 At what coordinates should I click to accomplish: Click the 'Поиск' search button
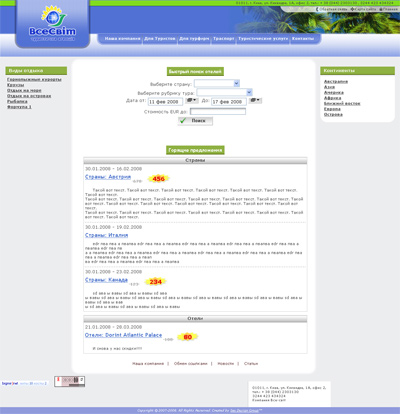(x=195, y=121)
